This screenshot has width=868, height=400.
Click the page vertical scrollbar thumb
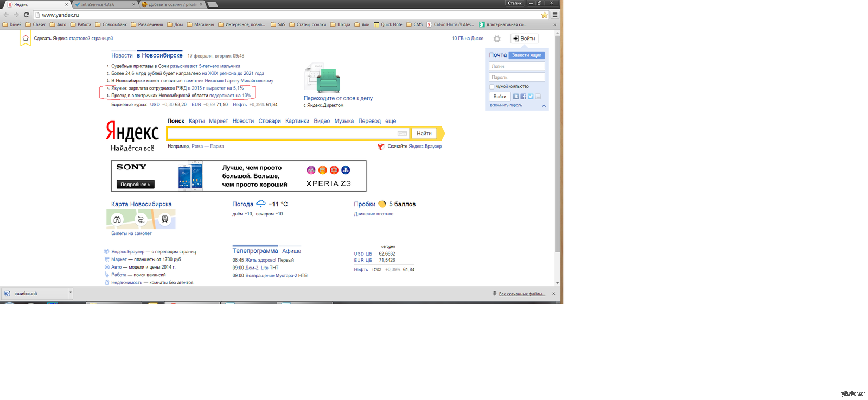557,144
